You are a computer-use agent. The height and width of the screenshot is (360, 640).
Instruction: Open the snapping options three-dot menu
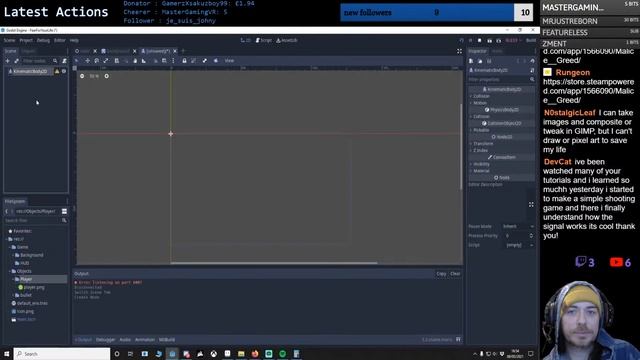173,61
